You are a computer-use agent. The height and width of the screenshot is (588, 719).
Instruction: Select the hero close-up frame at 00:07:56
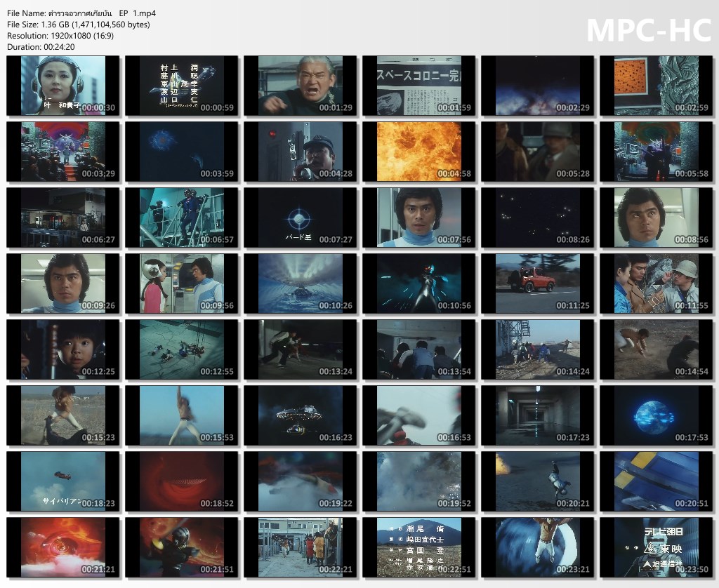[419, 218]
